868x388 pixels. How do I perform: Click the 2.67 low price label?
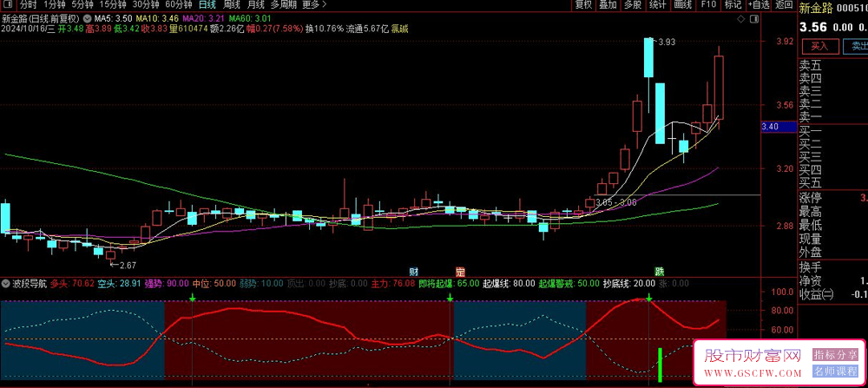126,265
